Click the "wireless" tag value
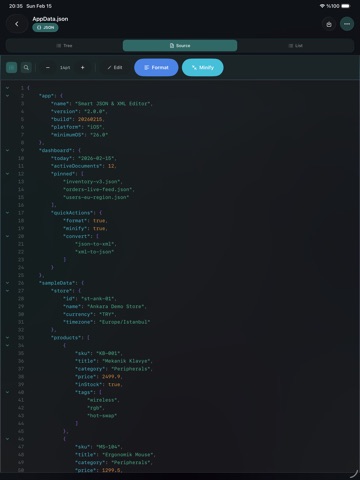 click(x=103, y=400)
